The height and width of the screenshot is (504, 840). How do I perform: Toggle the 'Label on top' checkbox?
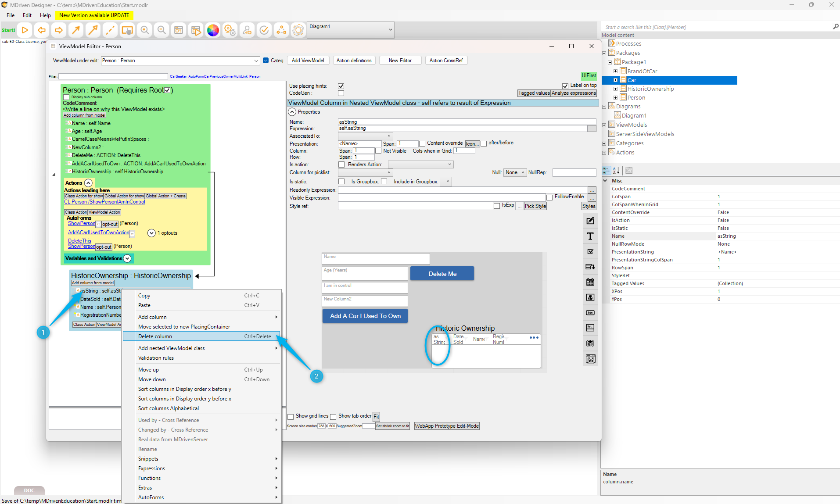565,86
